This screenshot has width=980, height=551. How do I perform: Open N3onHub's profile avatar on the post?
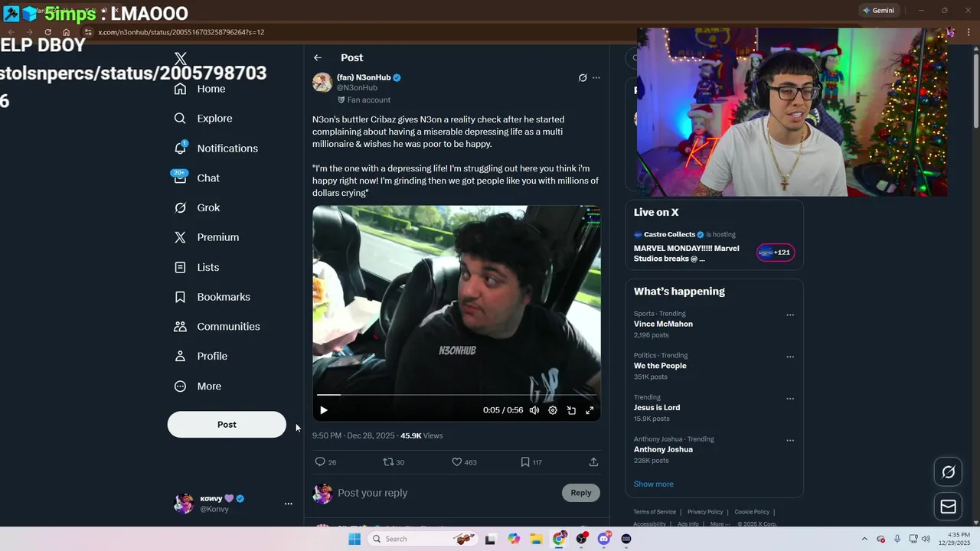(322, 83)
